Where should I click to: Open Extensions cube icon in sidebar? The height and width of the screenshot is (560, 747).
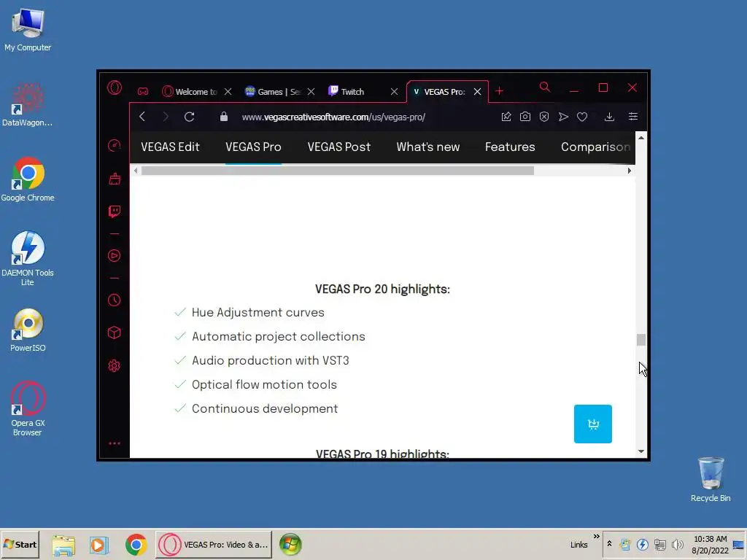point(115,332)
